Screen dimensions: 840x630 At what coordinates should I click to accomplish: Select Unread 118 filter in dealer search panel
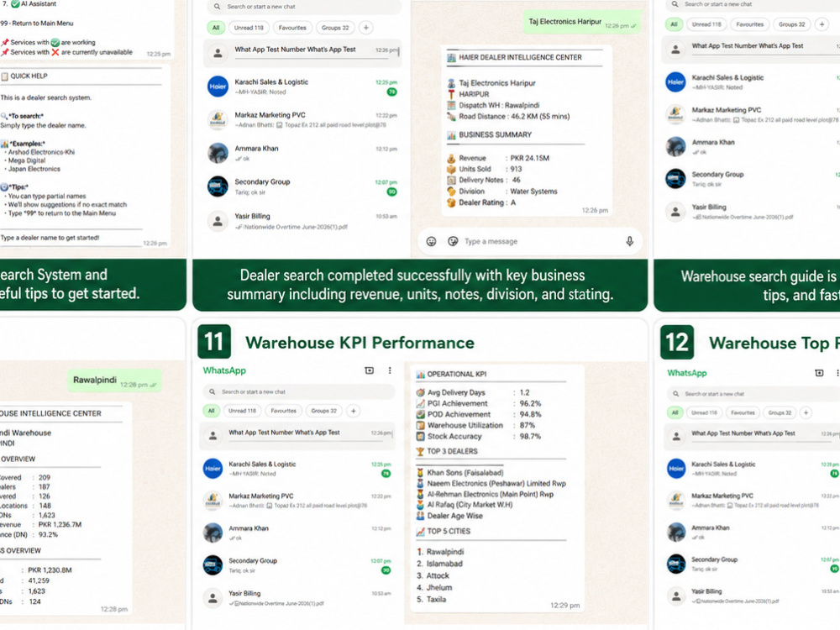coord(249,28)
